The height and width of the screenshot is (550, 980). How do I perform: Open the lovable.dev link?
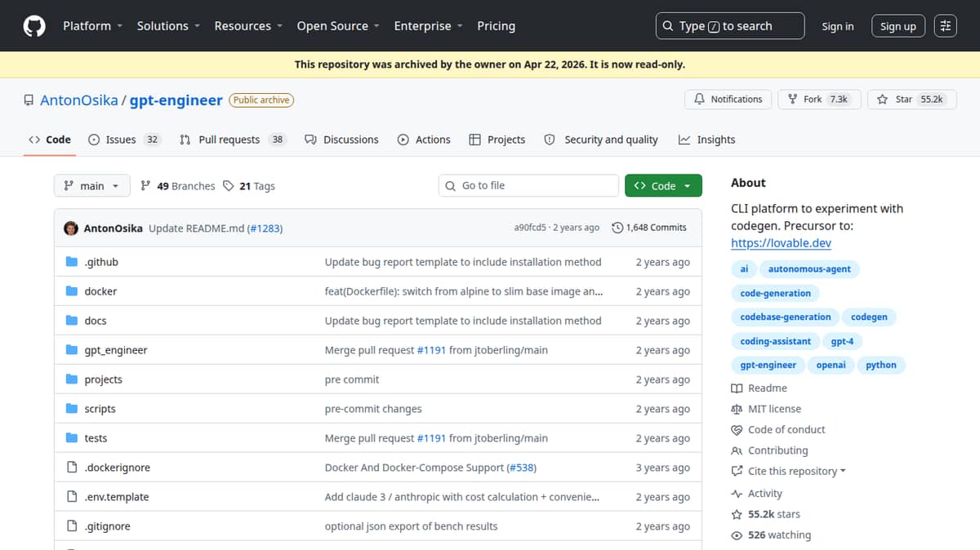(782, 243)
